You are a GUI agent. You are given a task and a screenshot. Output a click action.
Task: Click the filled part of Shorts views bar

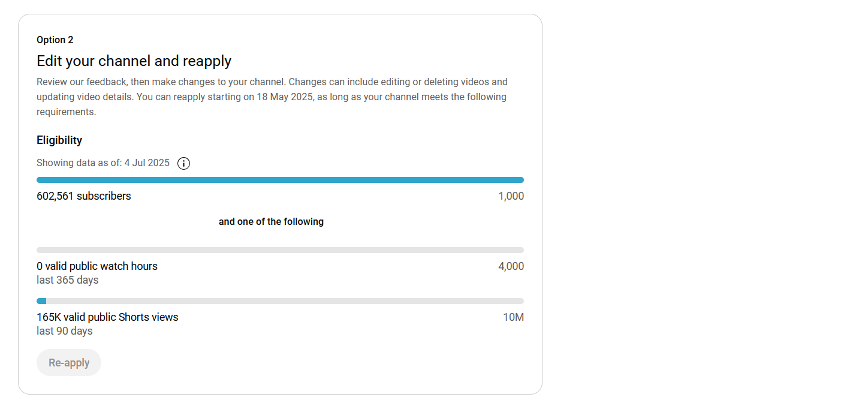tap(41, 301)
